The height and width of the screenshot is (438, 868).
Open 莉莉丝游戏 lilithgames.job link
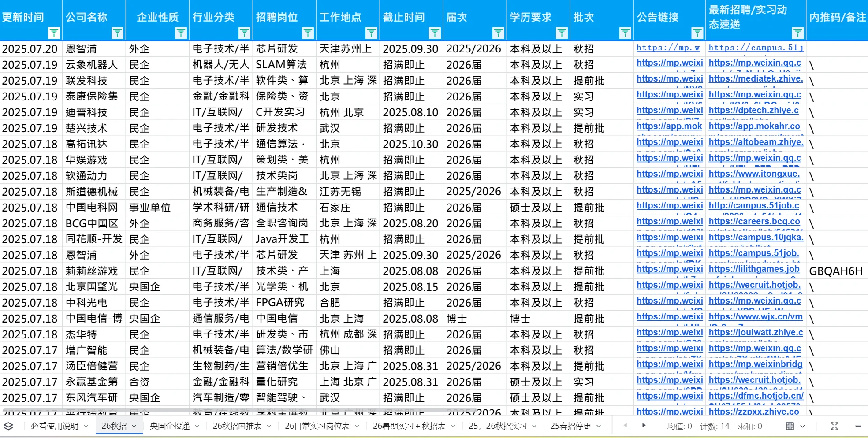(754, 269)
